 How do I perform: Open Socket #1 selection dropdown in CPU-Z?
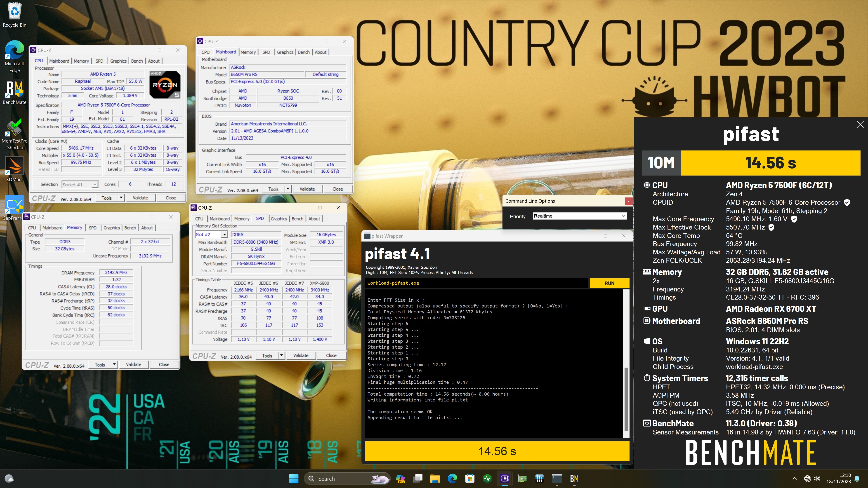80,185
